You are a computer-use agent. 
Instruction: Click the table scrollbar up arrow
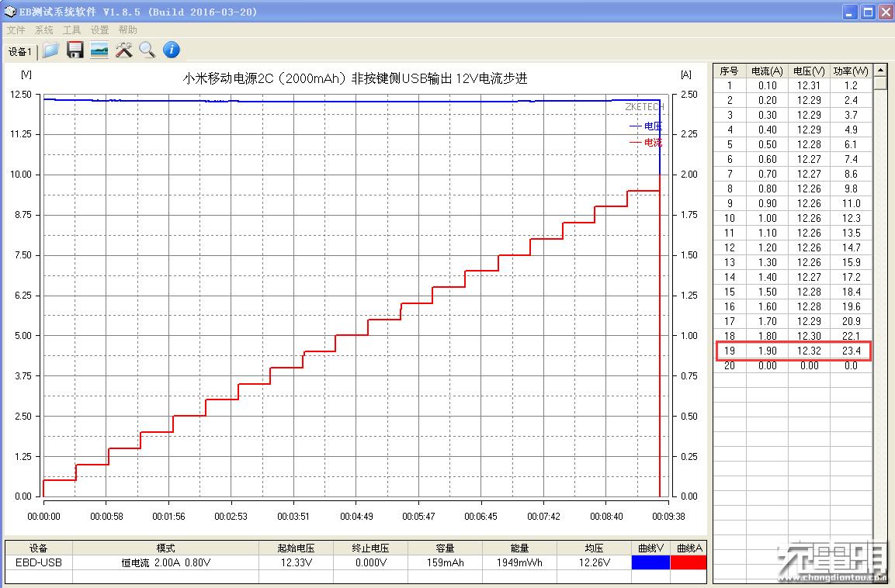879,70
